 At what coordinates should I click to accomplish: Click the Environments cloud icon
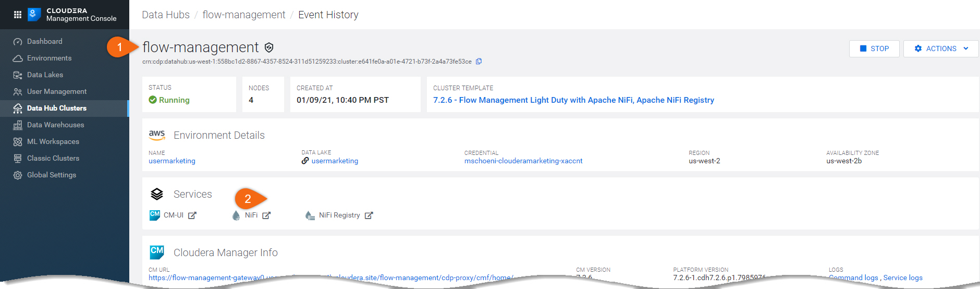coord(18,58)
